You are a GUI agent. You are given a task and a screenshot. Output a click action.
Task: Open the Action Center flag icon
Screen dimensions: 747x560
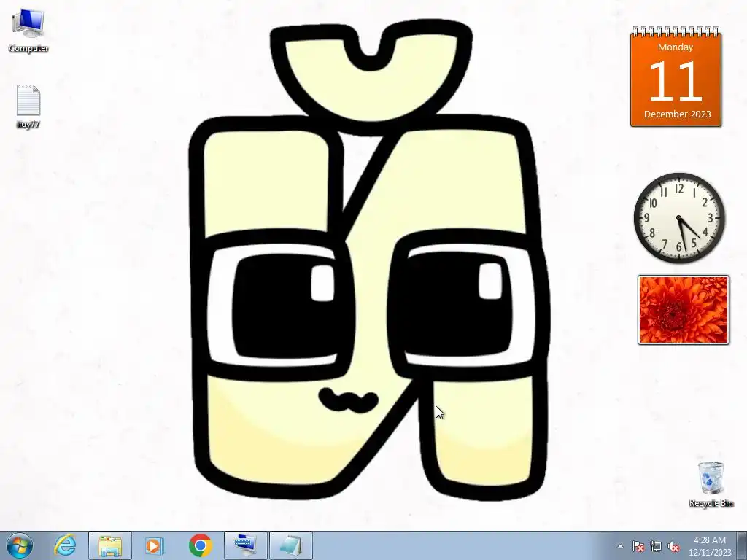click(638, 546)
